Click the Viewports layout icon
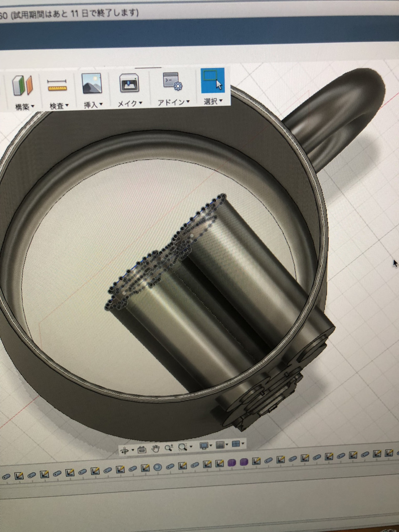Screen dimensions: 399x532 tap(236, 444)
